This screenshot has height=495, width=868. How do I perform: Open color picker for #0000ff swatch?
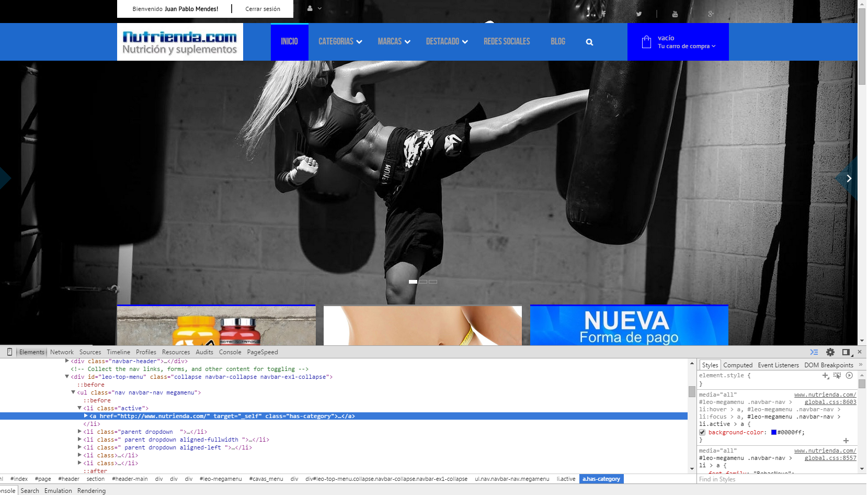pos(774,432)
